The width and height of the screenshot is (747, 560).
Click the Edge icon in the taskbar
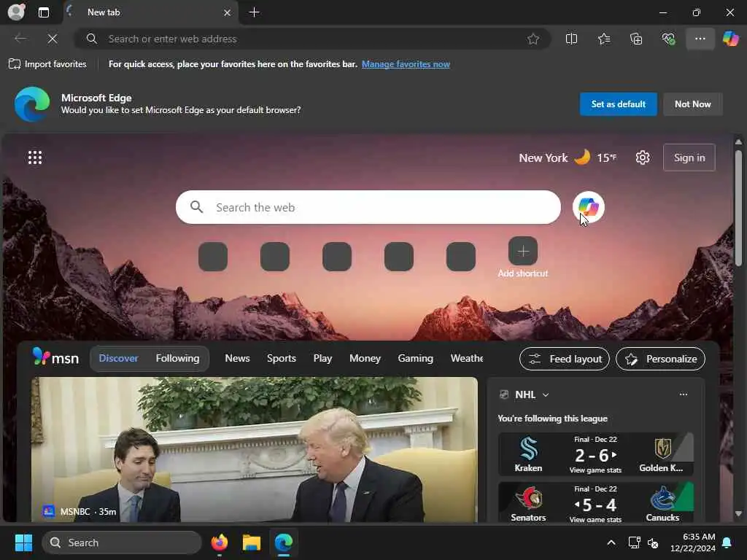tap(284, 542)
